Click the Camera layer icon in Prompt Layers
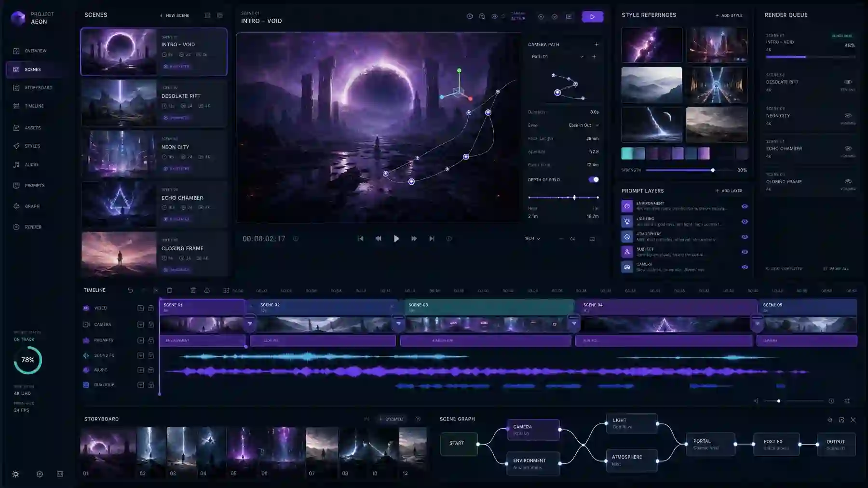 [627, 267]
